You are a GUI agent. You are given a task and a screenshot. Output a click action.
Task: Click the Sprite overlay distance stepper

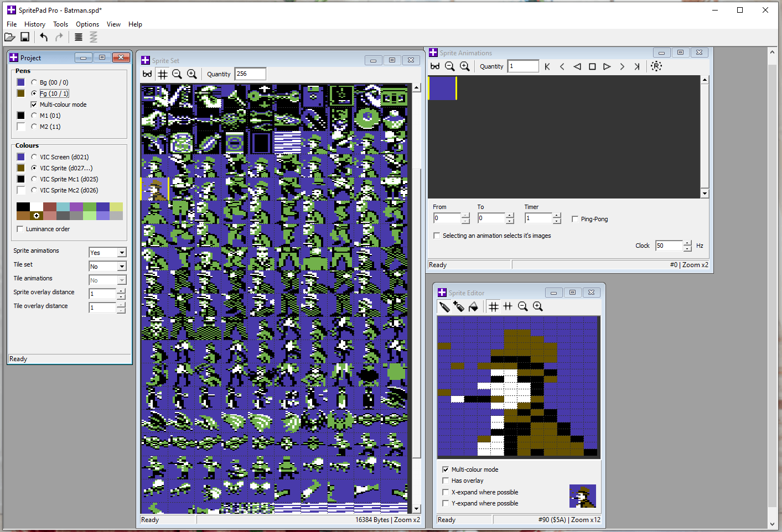point(121,294)
